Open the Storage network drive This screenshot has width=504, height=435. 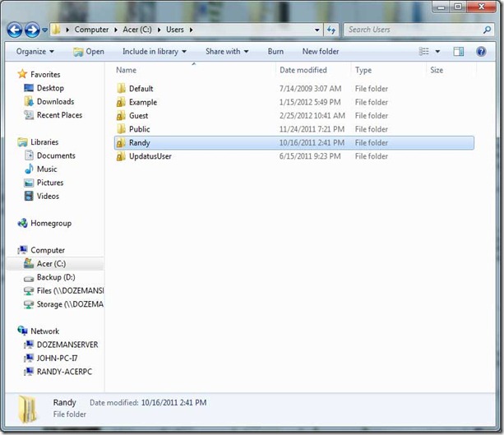pos(70,304)
